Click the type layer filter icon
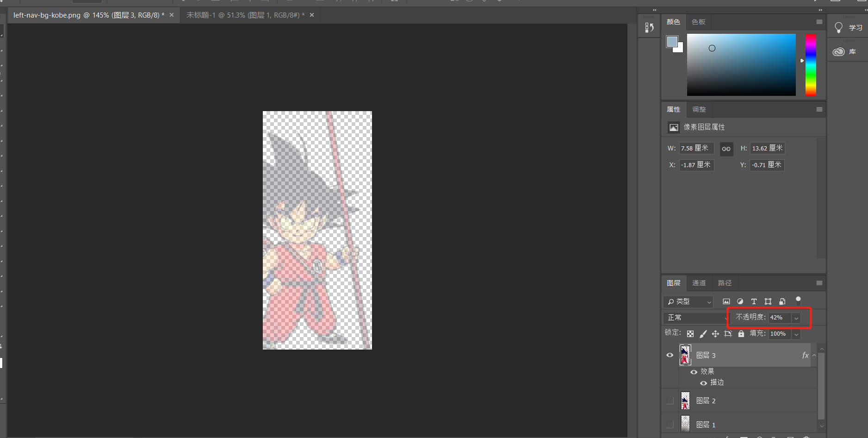Image resolution: width=868 pixels, height=438 pixels. click(754, 301)
